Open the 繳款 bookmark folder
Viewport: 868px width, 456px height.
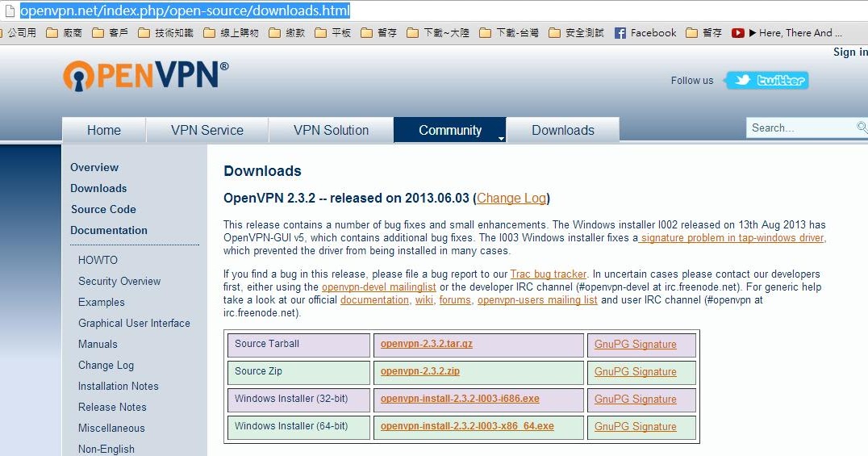[286, 33]
